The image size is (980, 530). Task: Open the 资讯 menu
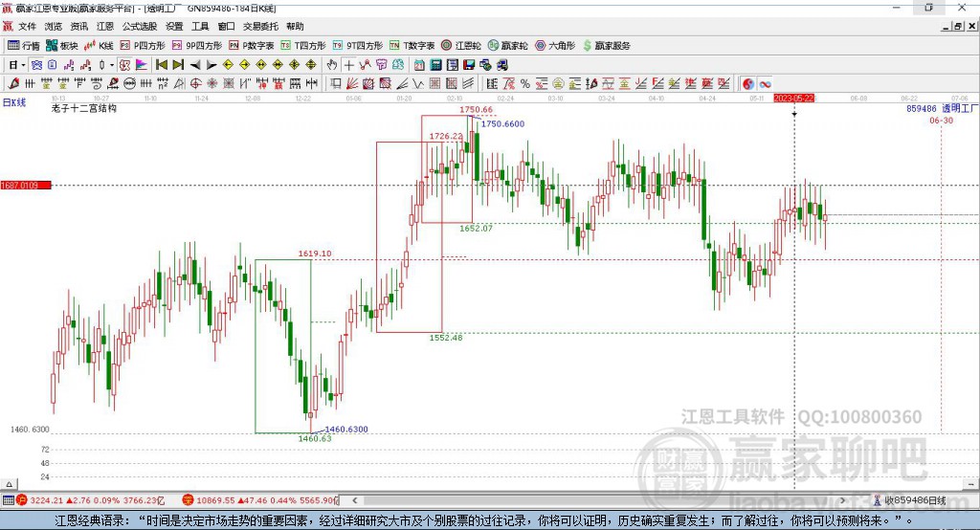tap(78, 26)
